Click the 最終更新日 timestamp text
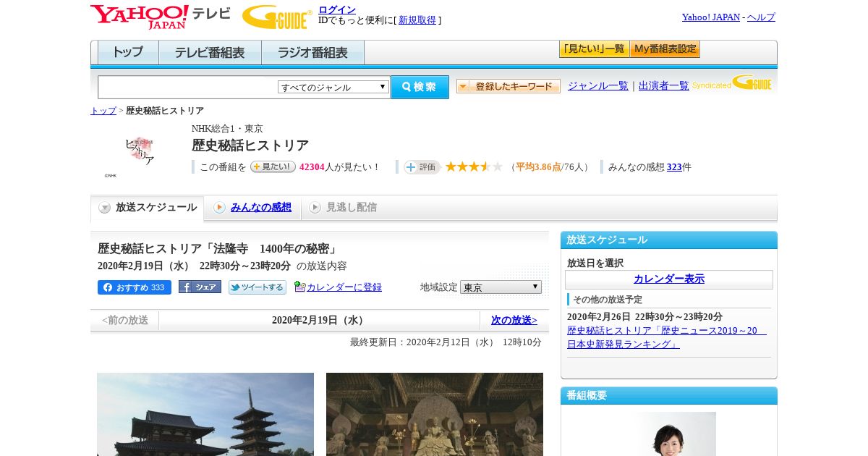 (446, 342)
